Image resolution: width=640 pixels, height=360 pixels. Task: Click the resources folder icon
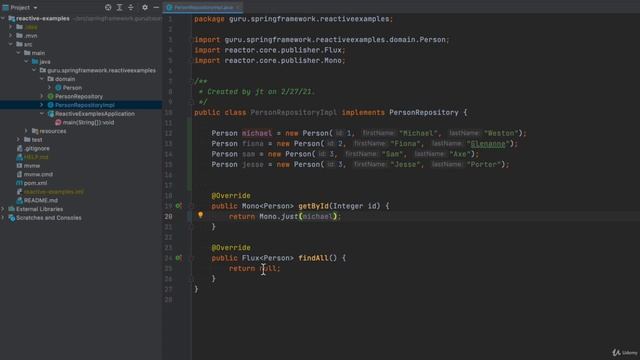pyautogui.click(x=35, y=131)
